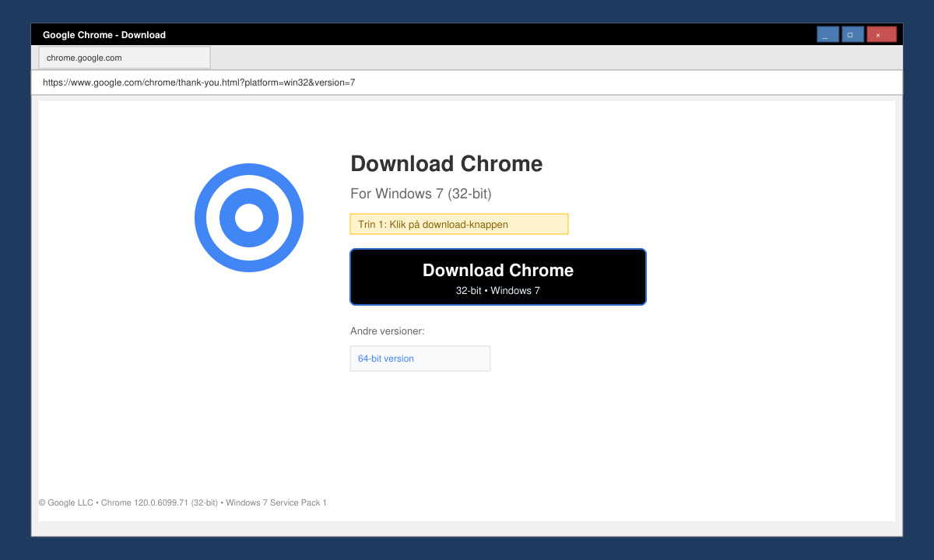Click the Google LLC footer version text
The height and width of the screenshot is (560, 934).
(183, 502)
